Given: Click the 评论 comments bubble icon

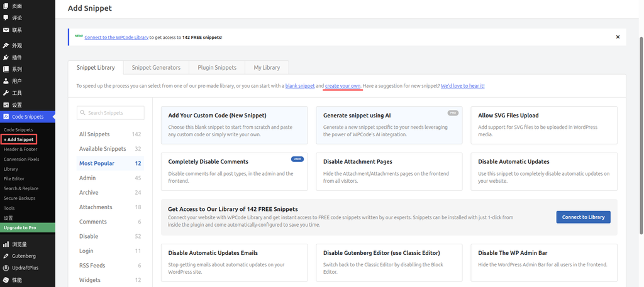Looking at the screenshot, I should (6, 18).
